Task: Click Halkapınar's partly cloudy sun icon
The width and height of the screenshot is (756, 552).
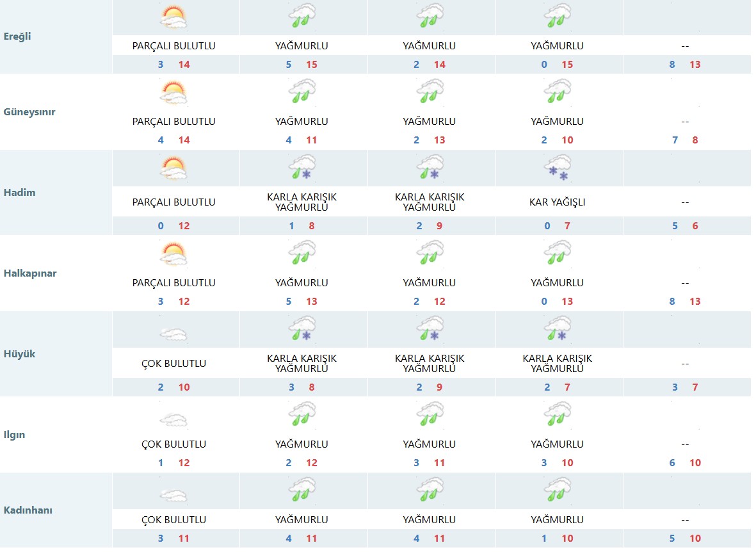Action: 173,254
